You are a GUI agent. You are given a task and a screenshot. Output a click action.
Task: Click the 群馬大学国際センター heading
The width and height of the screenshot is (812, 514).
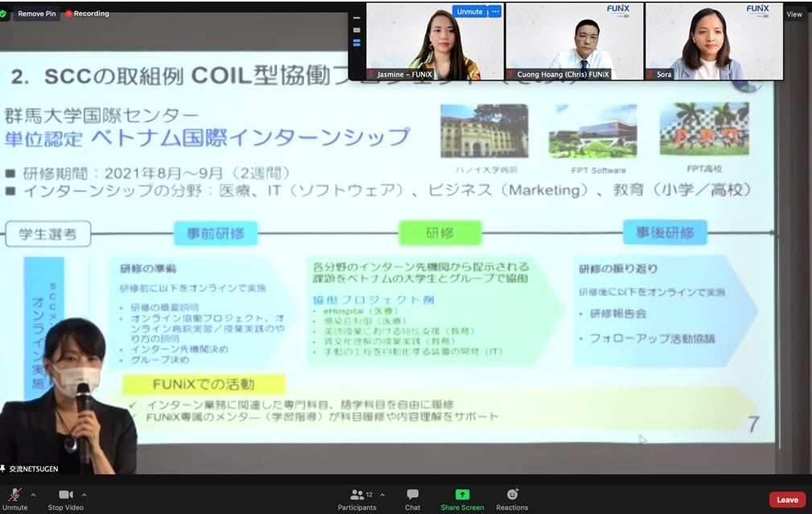pyautogui.click(x=101, y=116)
